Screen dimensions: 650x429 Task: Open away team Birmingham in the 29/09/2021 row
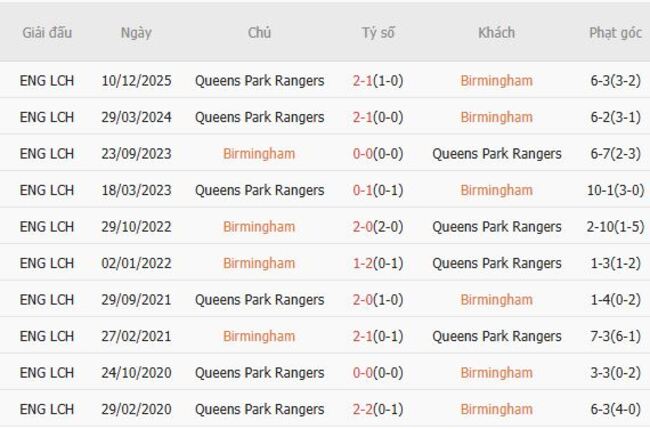[x=496, y=300]
